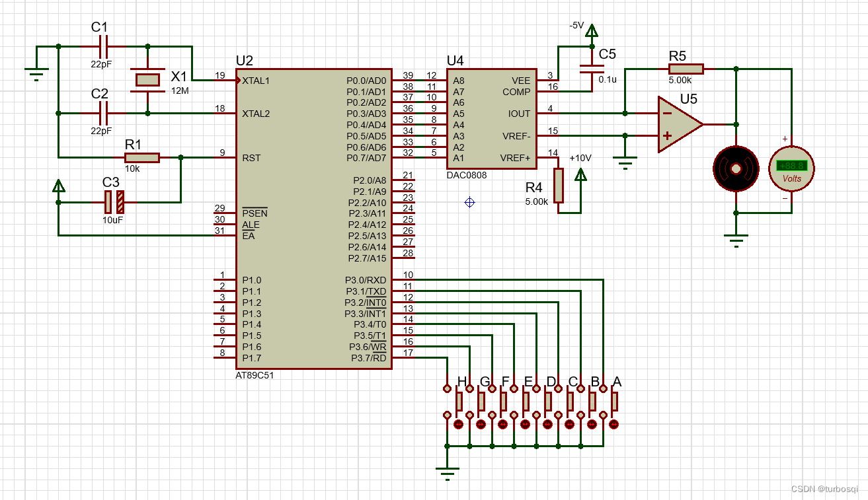Screen dimensions: 868x500
Task: Click the PSEN pin label
Action: [255, 213]
